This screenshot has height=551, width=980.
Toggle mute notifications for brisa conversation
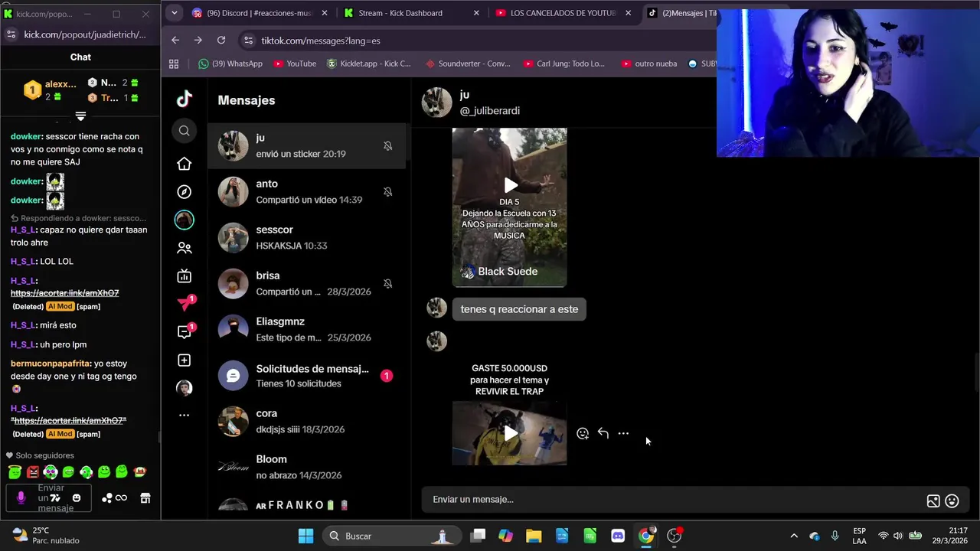pyautogui.click(x=388, y=284)
